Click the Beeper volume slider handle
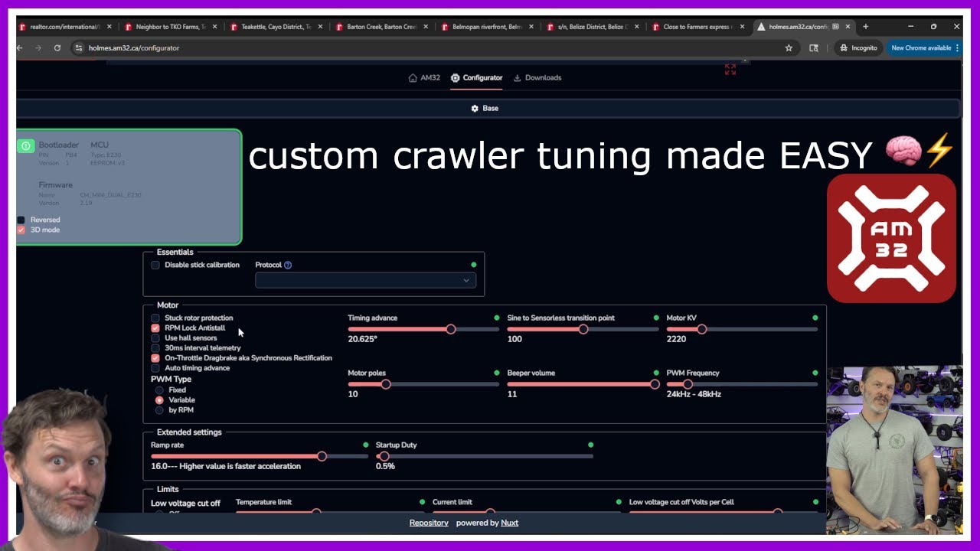 point(655,384)
